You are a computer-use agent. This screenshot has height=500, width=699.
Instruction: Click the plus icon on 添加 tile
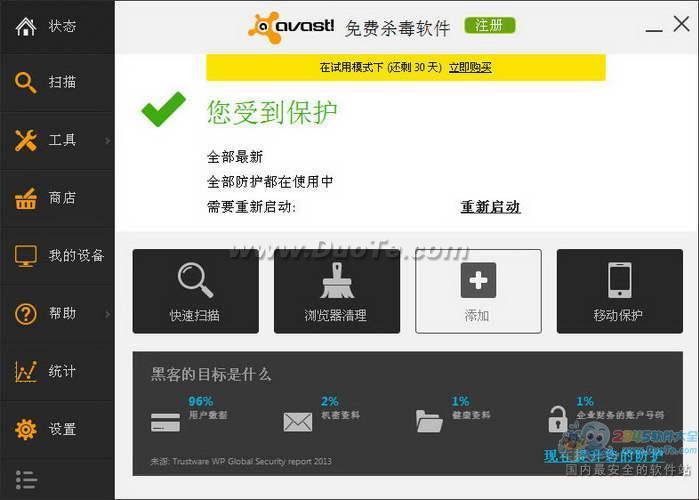tap(478, 280)
